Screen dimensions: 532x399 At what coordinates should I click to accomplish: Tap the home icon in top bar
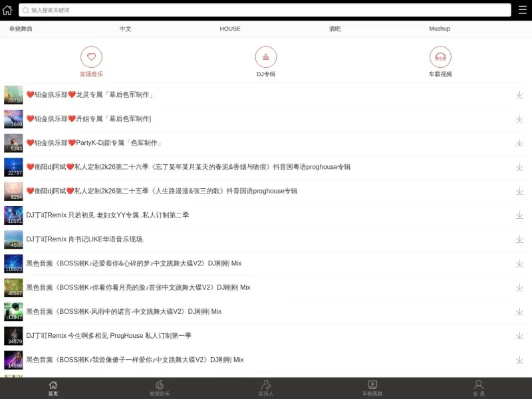tap(7, 10)
